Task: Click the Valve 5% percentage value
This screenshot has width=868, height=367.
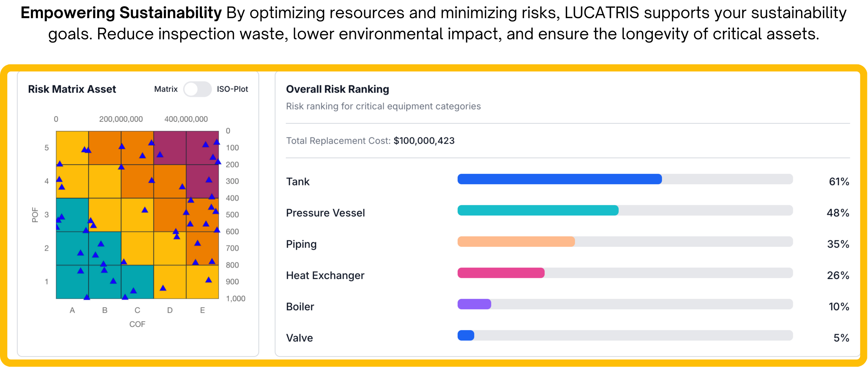Action: click(x=841, y=338)
